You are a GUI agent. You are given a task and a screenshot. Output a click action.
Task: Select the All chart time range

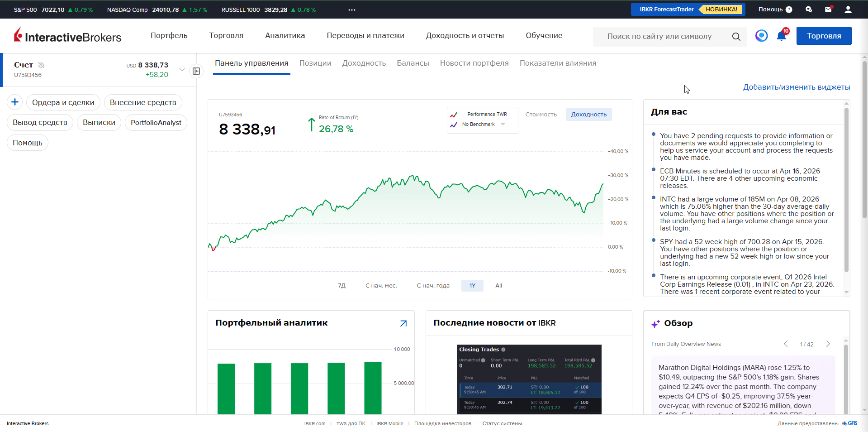point(498,286)
